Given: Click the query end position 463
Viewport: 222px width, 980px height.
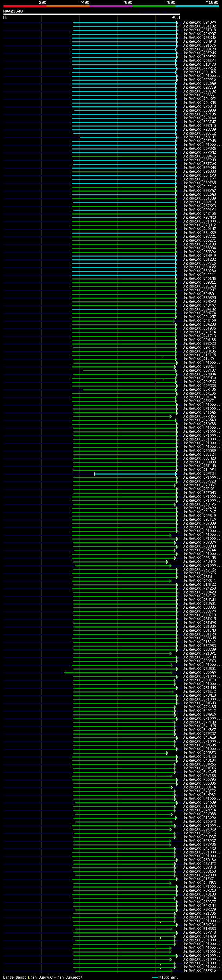Looking at the screenshot, I should 175,17.
